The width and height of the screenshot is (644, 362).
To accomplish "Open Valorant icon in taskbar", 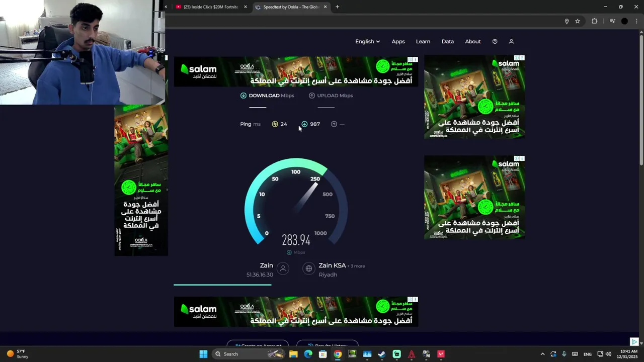I will (441, 354).
